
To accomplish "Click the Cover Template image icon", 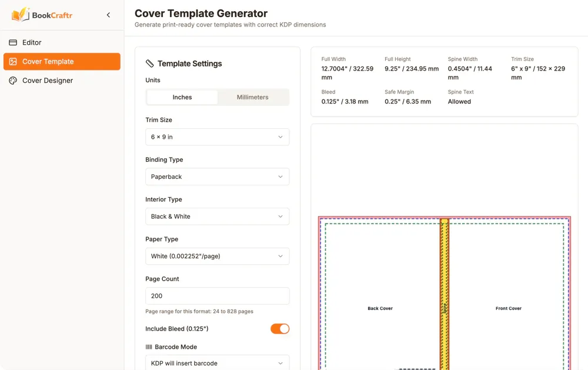I will coord(13,62).
